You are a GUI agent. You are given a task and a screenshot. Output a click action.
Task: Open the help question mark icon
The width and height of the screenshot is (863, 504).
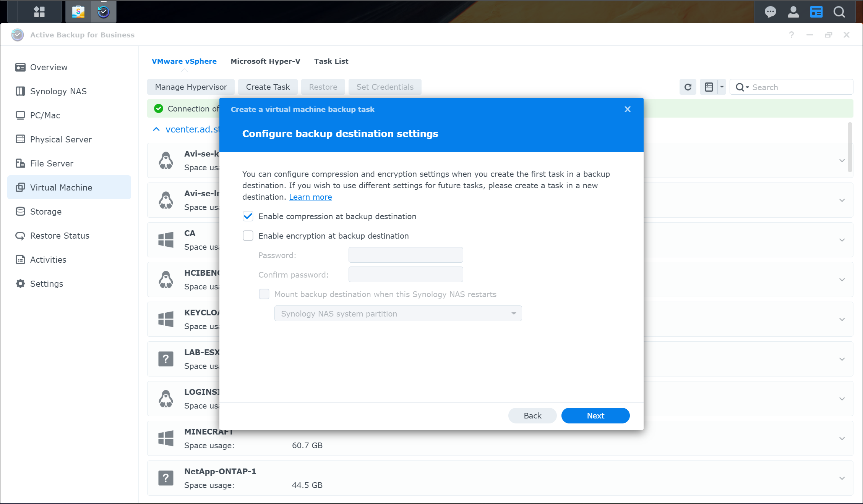coord(791,35)
